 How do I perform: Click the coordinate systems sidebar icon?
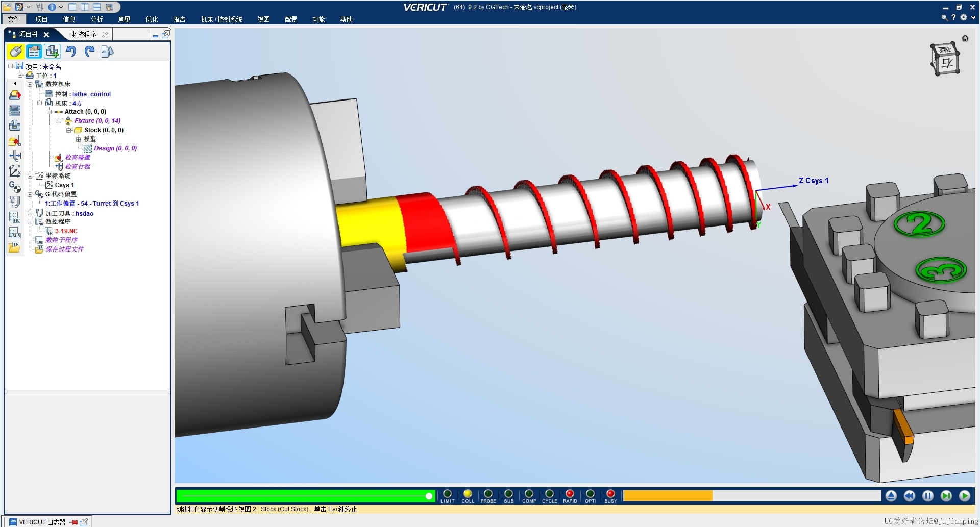click(x=15, y=171)
